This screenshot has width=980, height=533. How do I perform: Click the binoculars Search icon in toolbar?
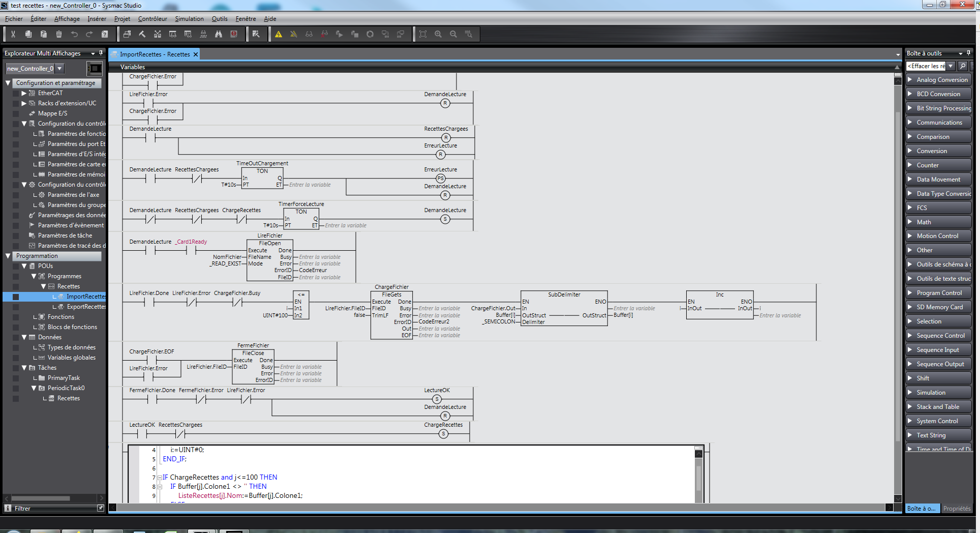219,34
